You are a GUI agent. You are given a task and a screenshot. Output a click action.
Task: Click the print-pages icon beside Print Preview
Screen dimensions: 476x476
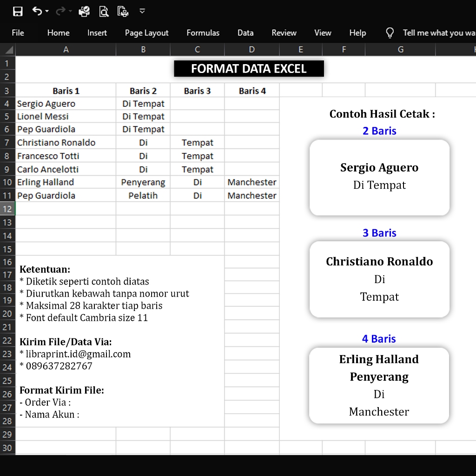coord(123,12)
